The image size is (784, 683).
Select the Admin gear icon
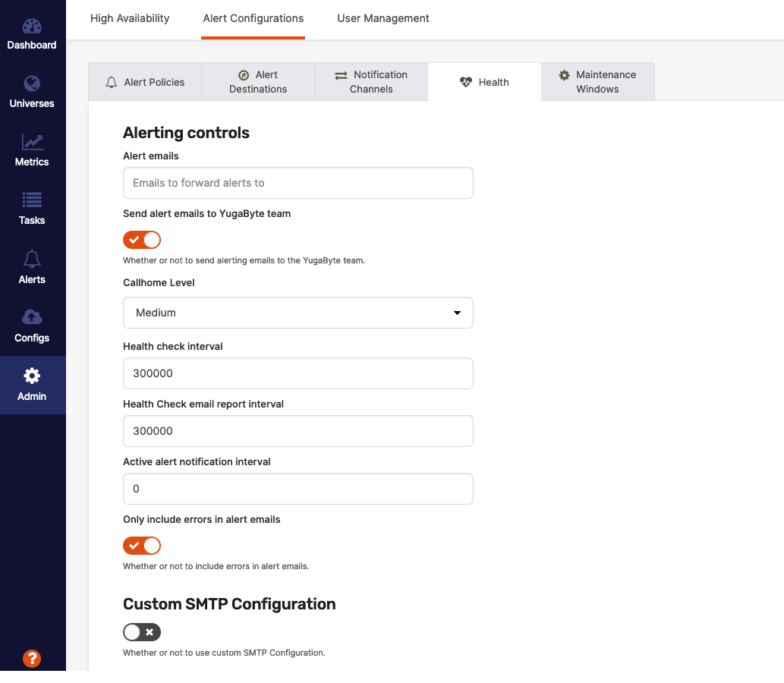tap(32, 376)
